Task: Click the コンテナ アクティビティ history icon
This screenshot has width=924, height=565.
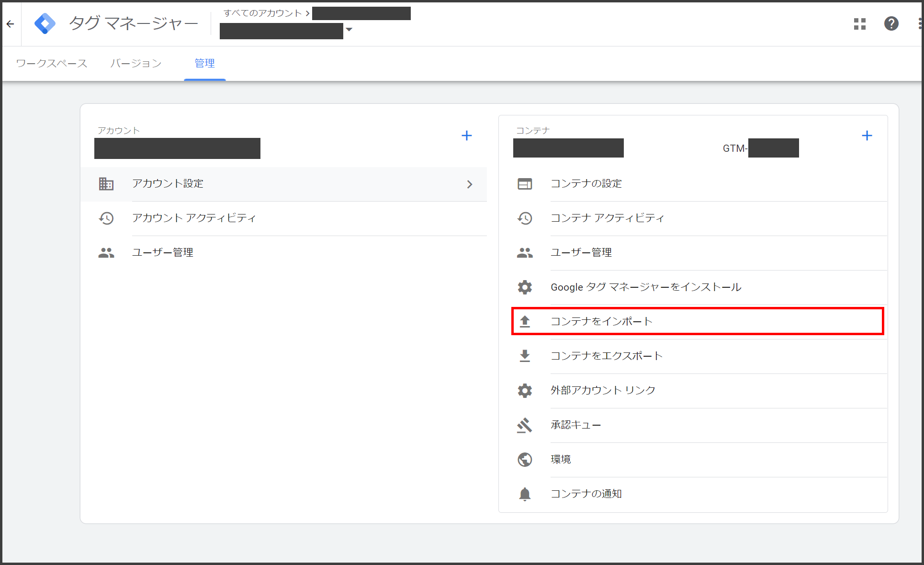Action: (x=525, y=218)
